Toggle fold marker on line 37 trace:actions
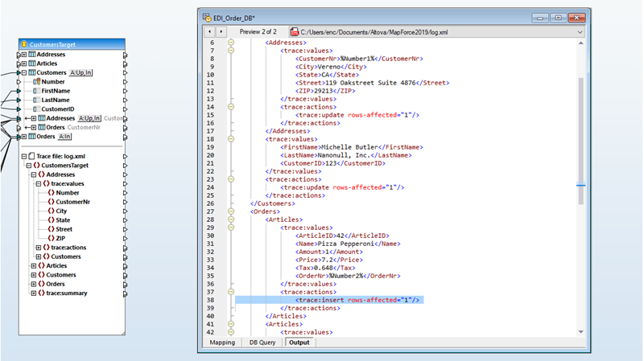 click(x=230, y=291)
